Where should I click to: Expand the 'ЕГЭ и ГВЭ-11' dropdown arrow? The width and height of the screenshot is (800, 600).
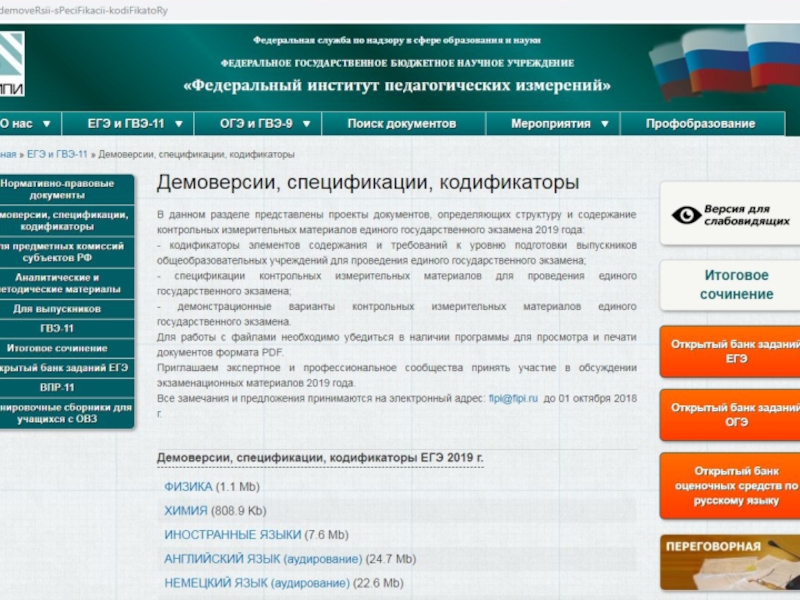(179, 124)
